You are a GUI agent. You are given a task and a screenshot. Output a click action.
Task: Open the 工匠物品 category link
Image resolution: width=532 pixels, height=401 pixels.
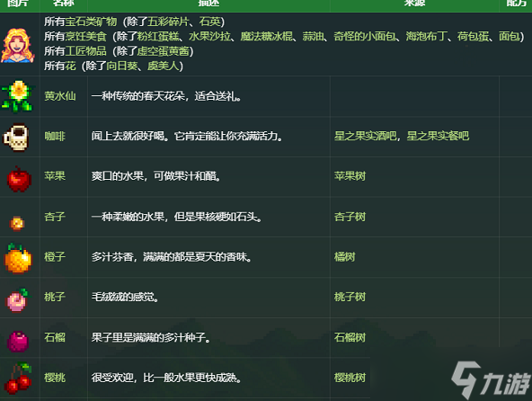tap(86, 51)
